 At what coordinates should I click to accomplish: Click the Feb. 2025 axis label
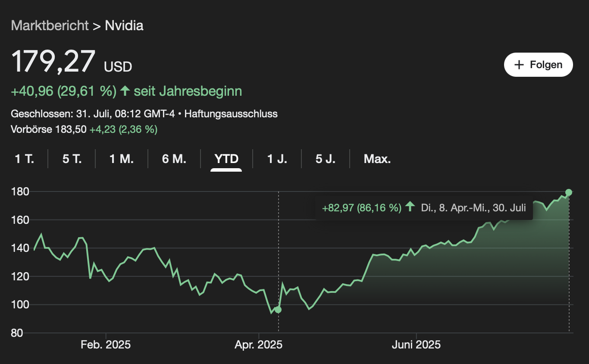click(106, 345)
